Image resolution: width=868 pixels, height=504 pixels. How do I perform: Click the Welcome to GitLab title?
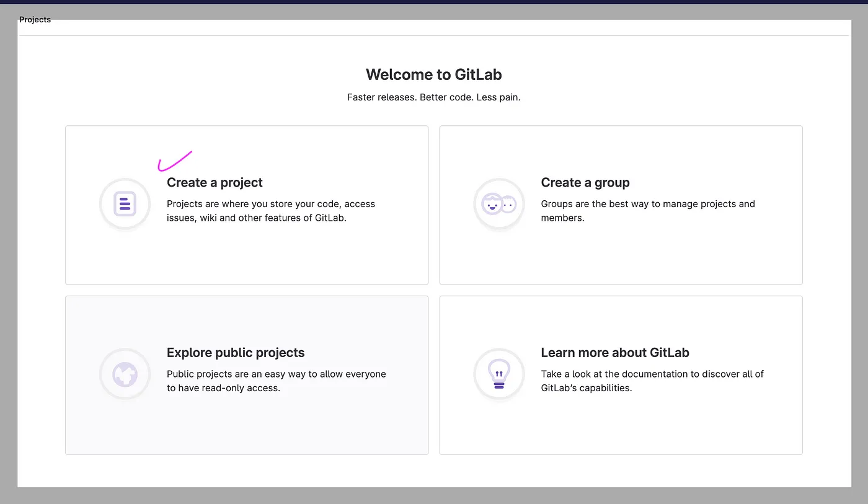tap(434, 74)
